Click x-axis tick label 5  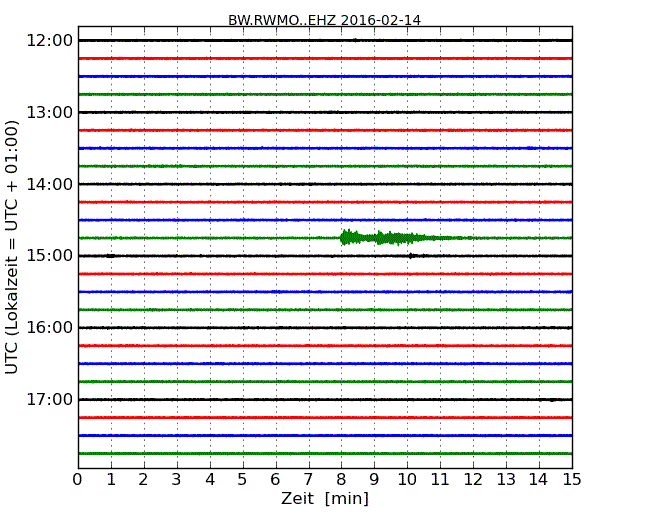coord(243,480)
